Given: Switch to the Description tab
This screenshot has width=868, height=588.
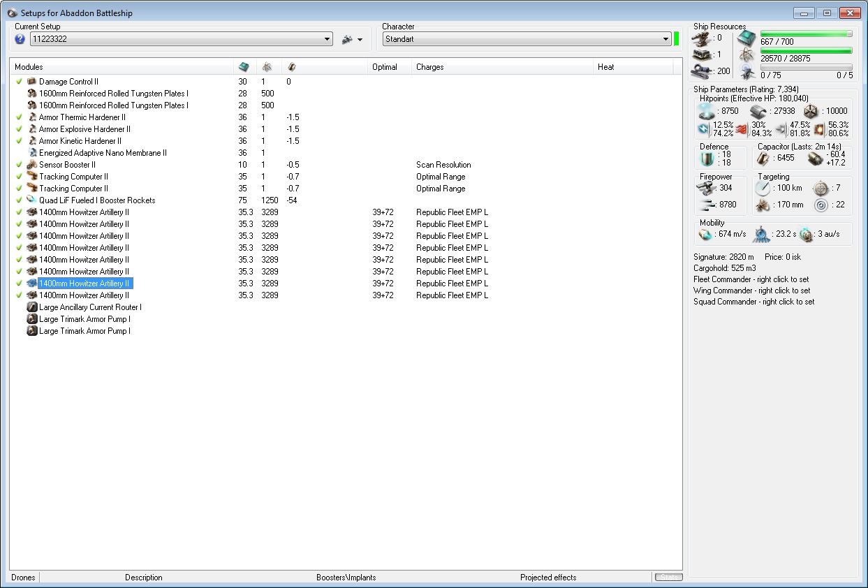Looking at the screenshot, I should (x=144, y=578).
